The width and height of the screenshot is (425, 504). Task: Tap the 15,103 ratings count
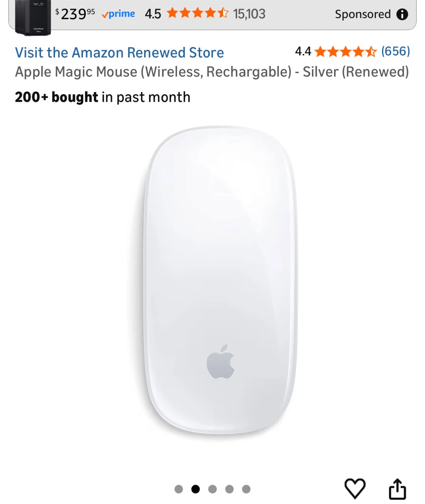pyautogui.click(x=249, y=14)
